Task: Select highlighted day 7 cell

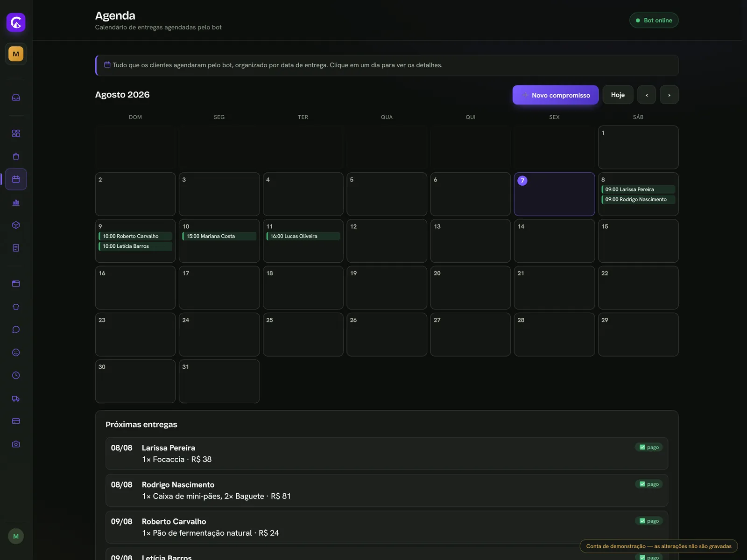Action: [554, 194]
